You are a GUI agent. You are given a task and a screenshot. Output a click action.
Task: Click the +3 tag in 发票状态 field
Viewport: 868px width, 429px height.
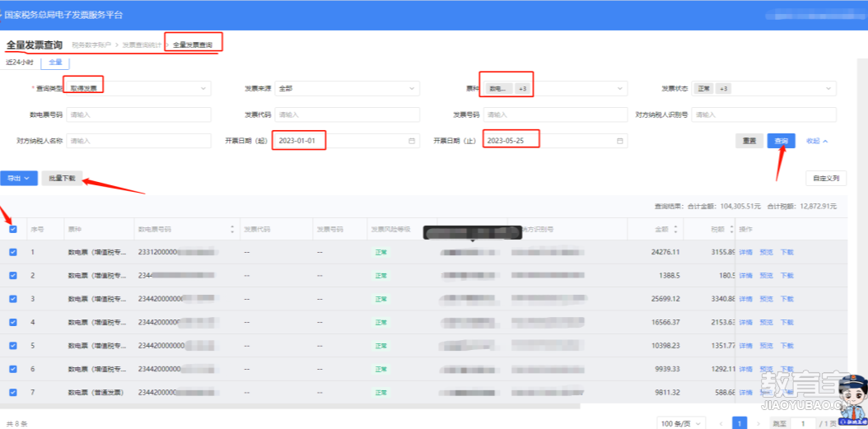[724, 89]
